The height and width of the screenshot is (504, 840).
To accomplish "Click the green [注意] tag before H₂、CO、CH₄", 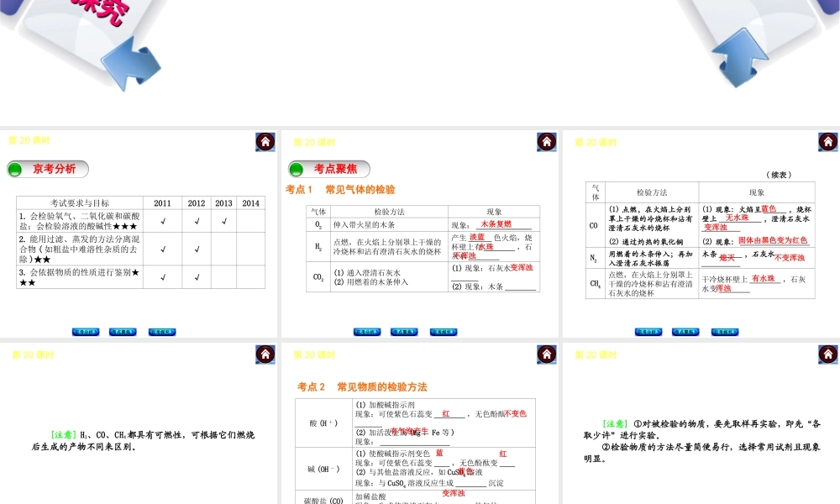I will [64, 435].
